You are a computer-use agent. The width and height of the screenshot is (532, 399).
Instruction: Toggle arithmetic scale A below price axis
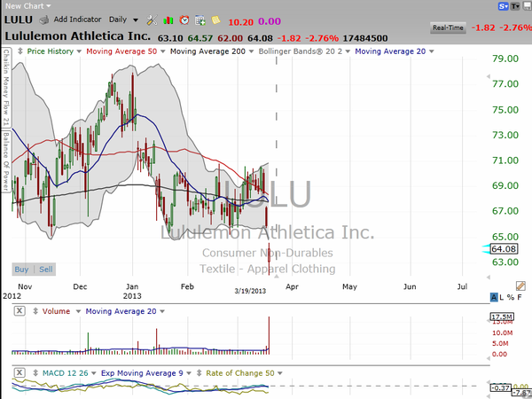494,295
